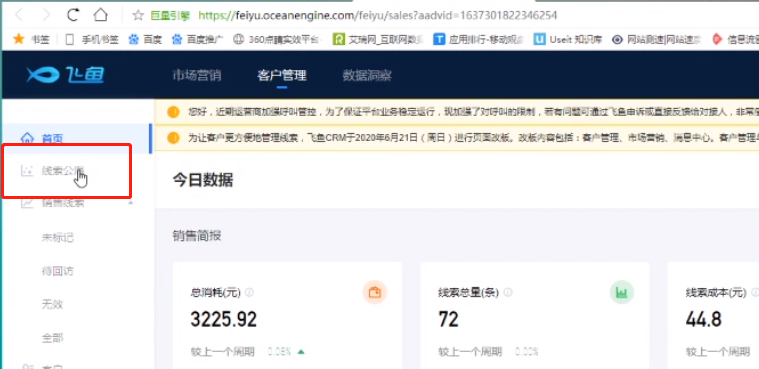Open the 百度推广 bookmark
The width and height of the screenshot is (759, 369).
click(x=198, y=39)
